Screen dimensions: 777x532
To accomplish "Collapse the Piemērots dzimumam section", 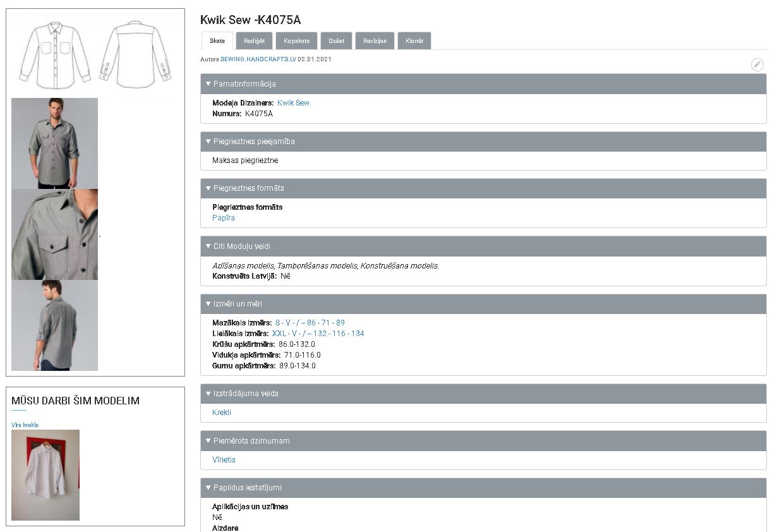I will click(x=483, y=441).
